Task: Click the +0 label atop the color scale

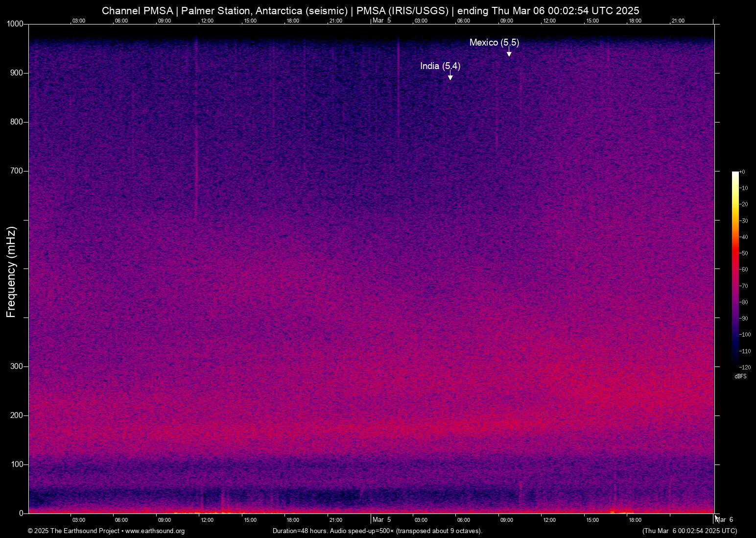Action: tap(742, 172)
